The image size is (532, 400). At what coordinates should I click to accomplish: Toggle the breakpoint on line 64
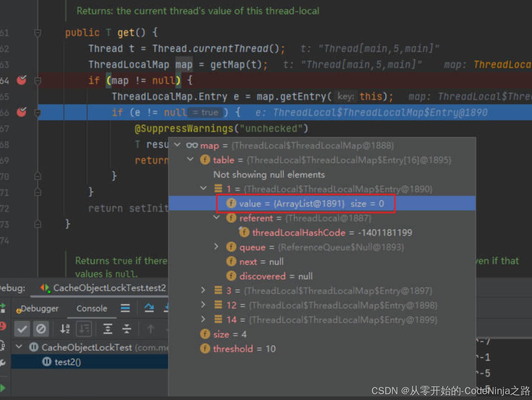click(22, 80)
